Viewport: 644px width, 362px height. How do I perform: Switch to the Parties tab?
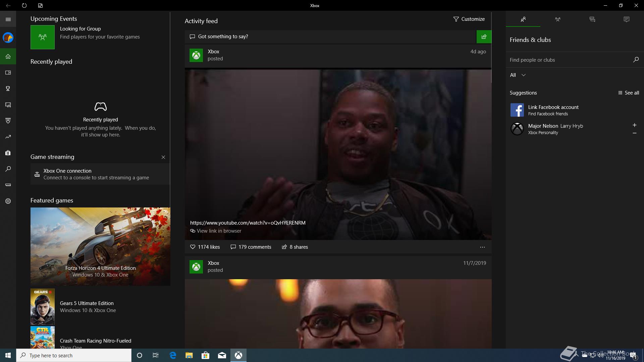pos(557,19)
